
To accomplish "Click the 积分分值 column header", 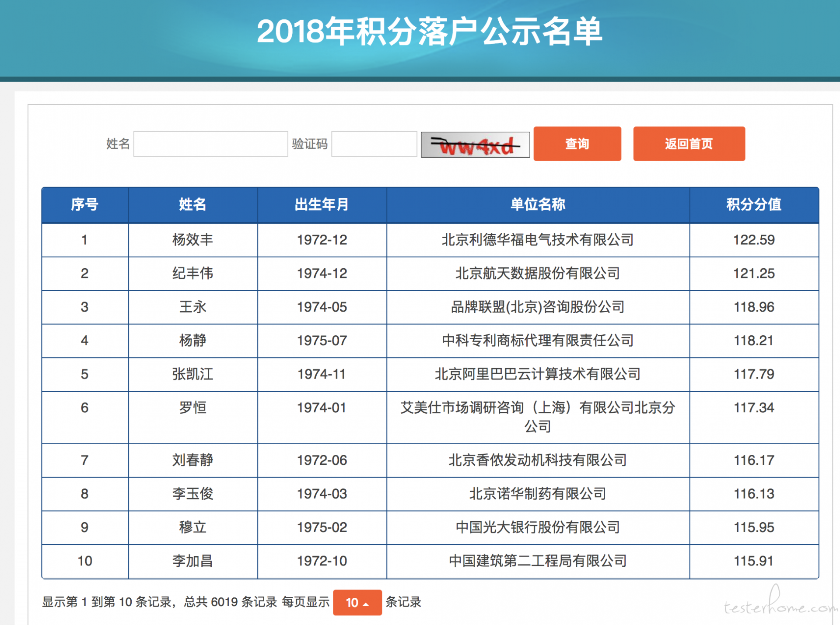I will [754, 204].
